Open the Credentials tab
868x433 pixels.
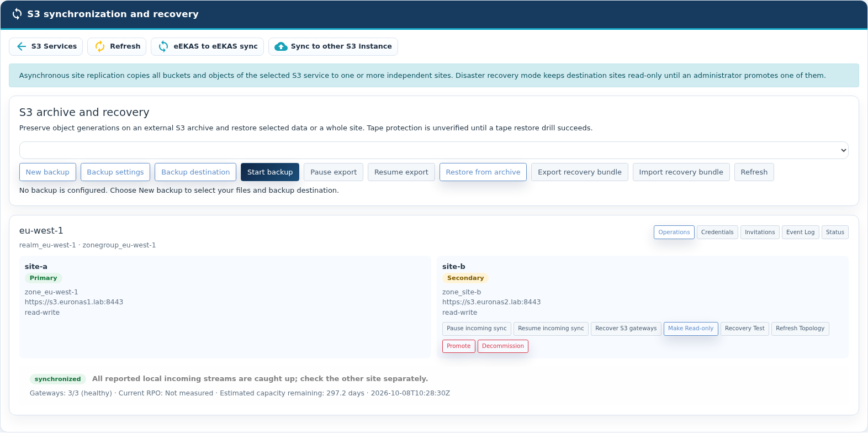[717, 233]
